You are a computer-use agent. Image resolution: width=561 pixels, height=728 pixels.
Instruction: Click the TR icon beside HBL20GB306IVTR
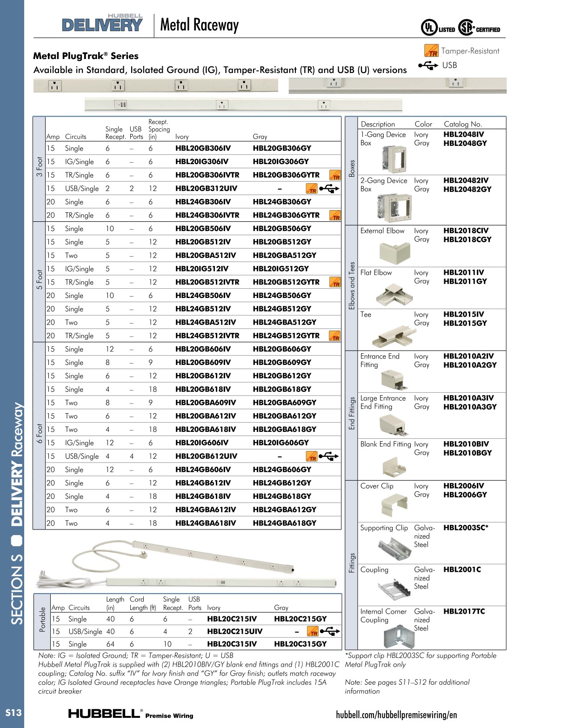(334, 176)
